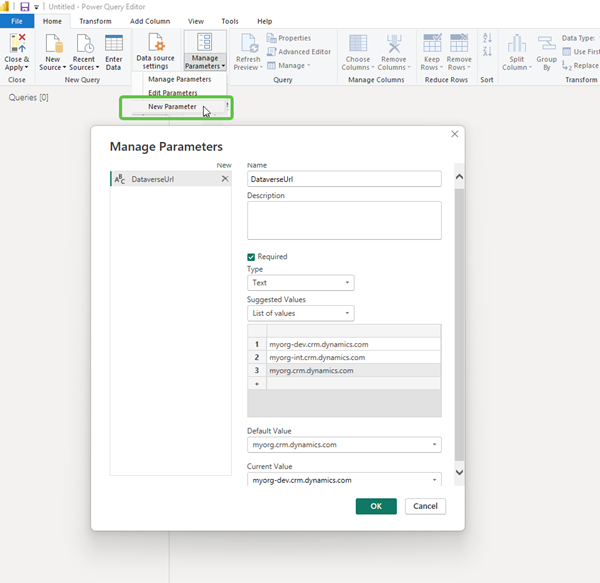Select the Home ribbon tab
Image resolution: width=600 pixels, height=583 pixels.
(52, 21)
